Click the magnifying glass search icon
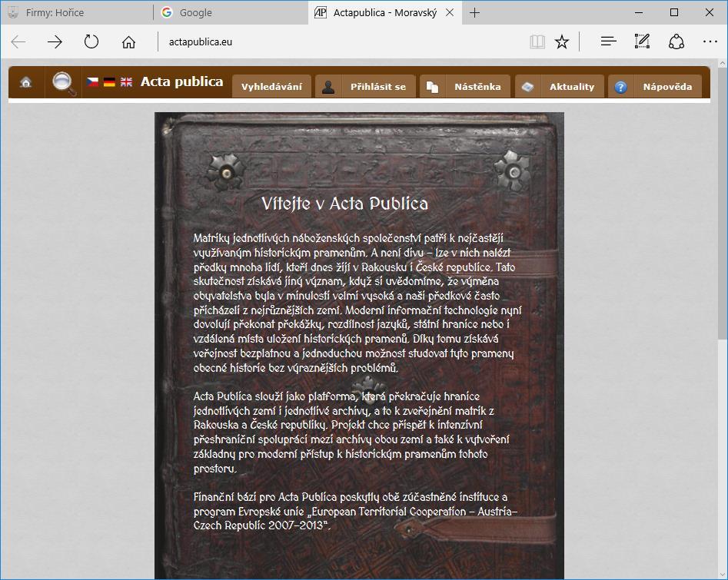This screenshot has height=580, width=728. coord(64,83)
